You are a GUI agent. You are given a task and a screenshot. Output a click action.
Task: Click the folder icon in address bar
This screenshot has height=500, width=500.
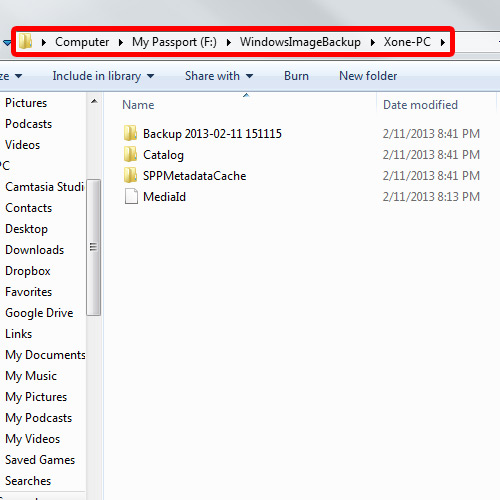[25, 42]
